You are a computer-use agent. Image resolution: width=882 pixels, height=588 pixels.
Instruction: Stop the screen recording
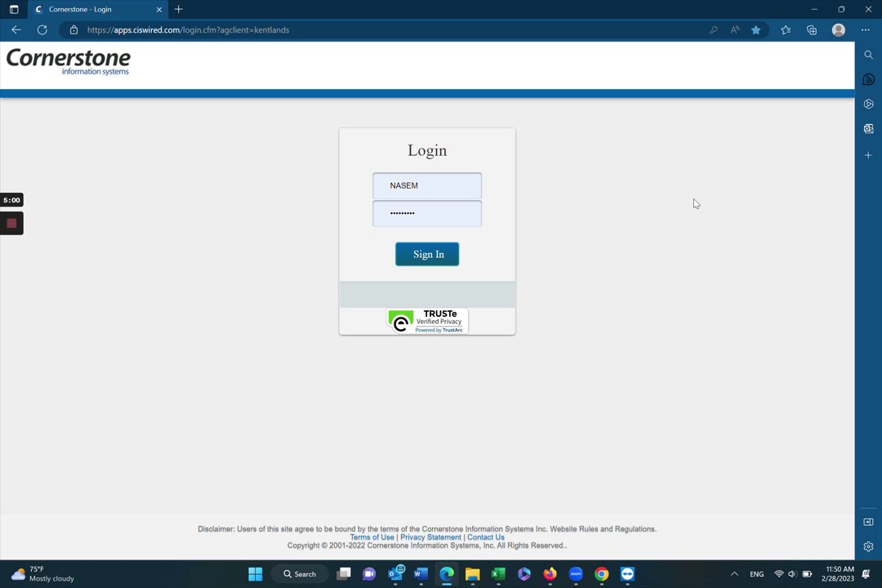tap(11, 224)
